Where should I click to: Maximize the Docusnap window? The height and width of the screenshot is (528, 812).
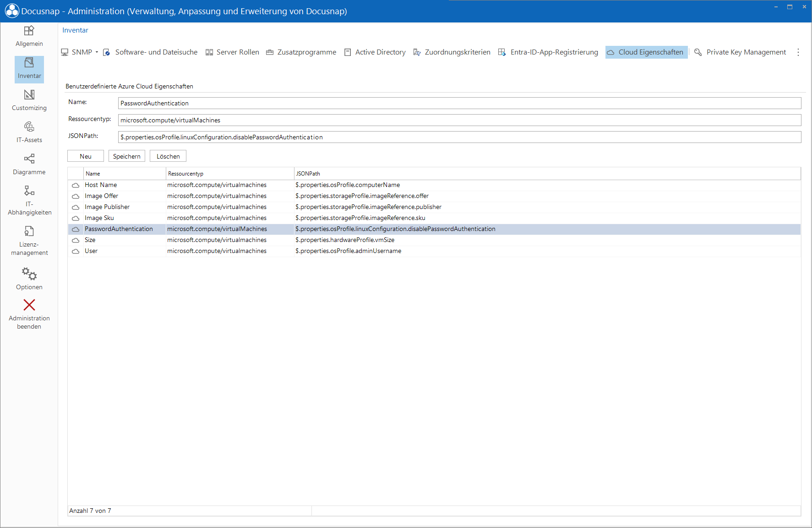pos(790,6)
